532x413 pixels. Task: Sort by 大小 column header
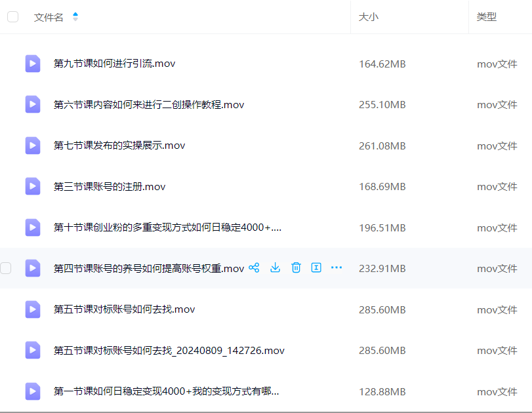pos(369,17)
